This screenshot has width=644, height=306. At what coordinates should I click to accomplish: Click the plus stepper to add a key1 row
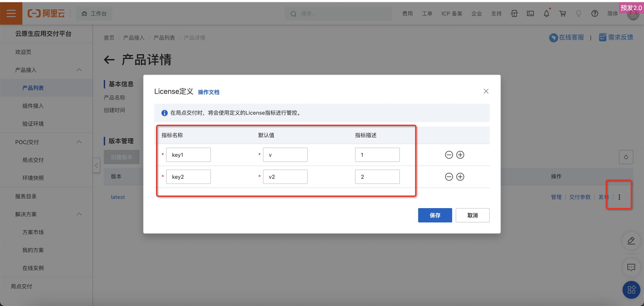point(460,155)
